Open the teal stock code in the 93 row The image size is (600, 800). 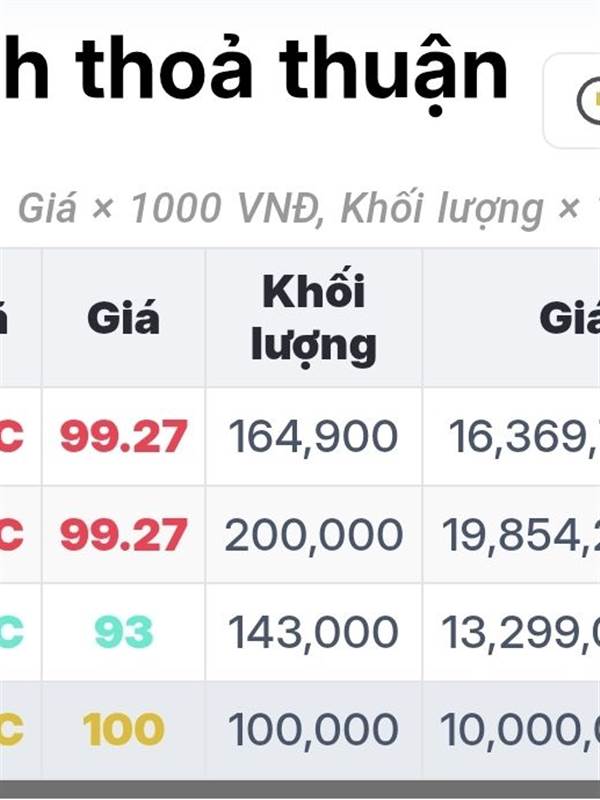point(12,632)
